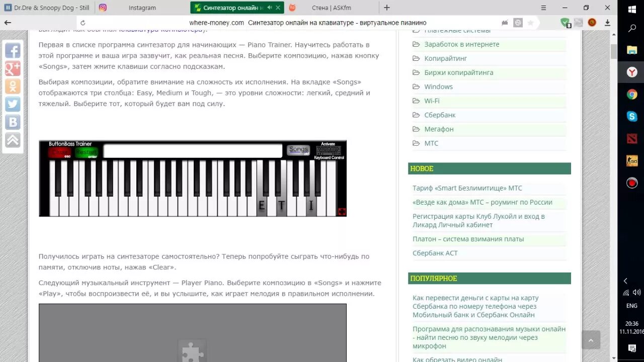Viewport: 644px width, 362px height.
Task: Share page on Facebook sidebar icon
Action: click(x=13, y=51)
